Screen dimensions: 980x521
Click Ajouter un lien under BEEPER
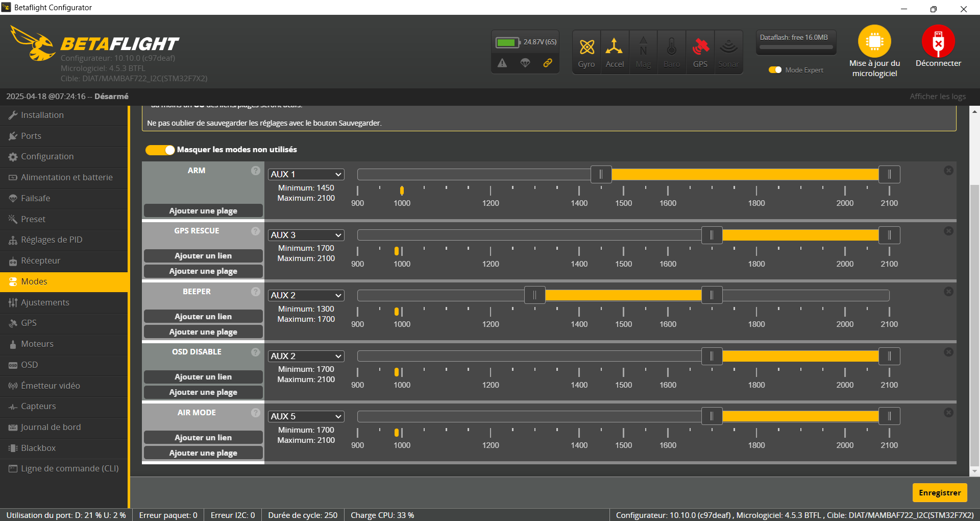[x=203, y=317]
